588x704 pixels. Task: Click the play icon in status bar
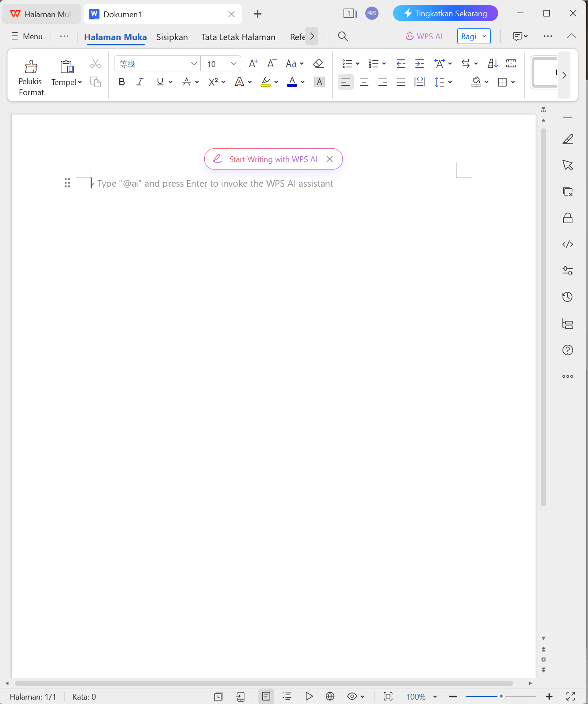click(x=309, y=696)
